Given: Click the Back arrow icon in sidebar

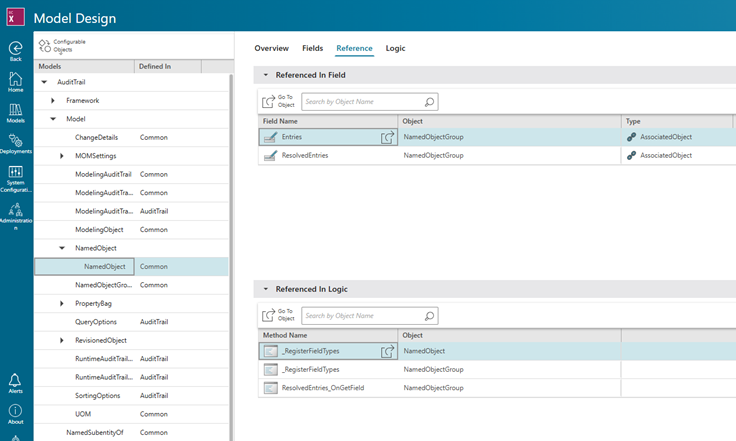Looking at the screenshot, I should point(16,48).
